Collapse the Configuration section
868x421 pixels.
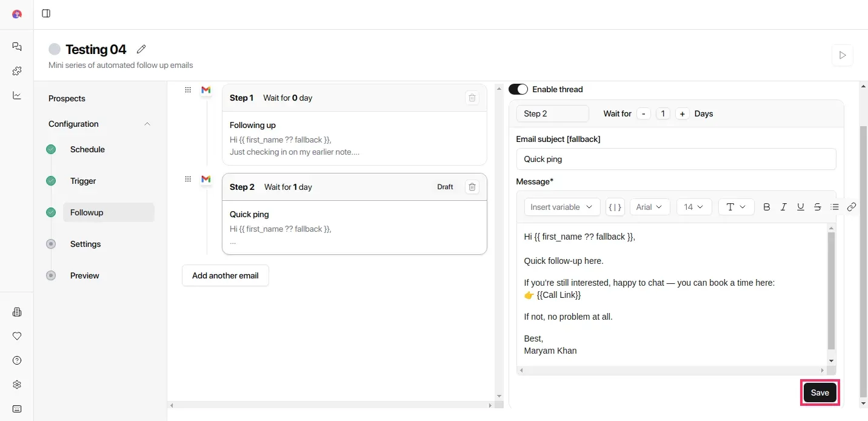[x=147, y=124]
